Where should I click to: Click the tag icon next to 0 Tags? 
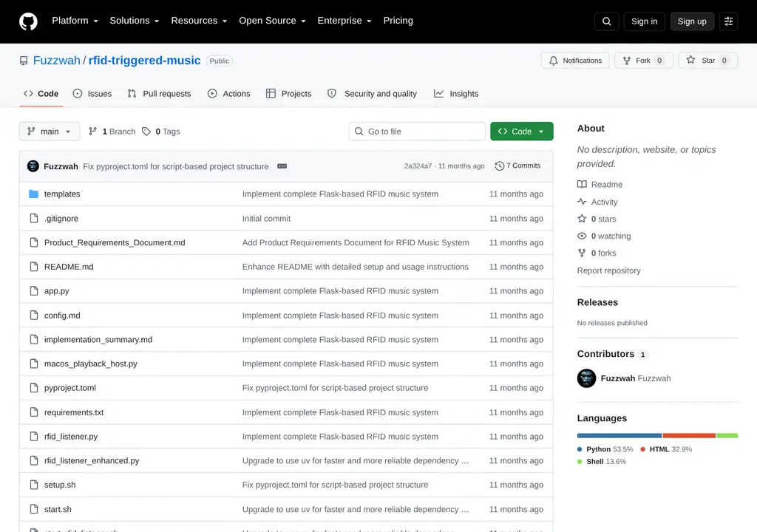[x=146, y=132]
